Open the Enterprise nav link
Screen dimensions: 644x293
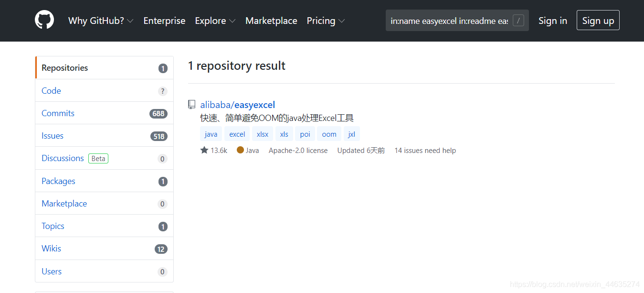point(164,21)
